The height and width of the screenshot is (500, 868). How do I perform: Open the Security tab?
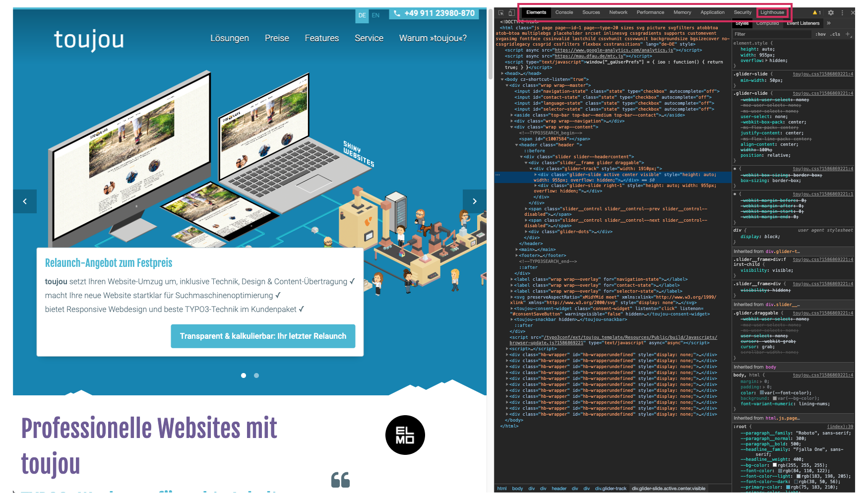[743, 12]
